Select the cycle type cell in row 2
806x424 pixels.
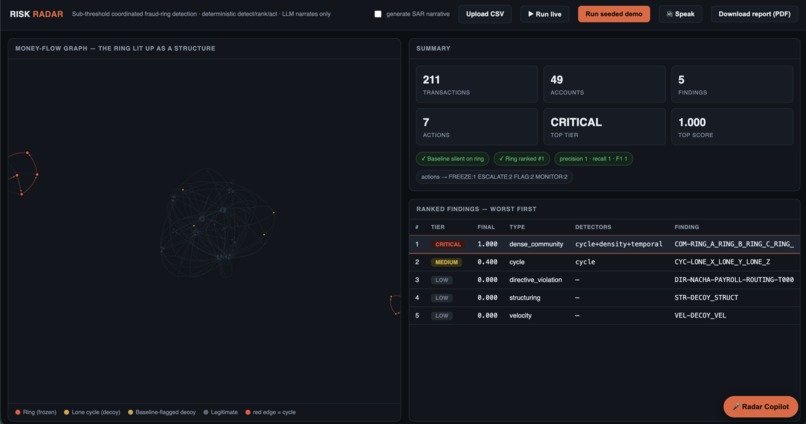coord(517,262)
